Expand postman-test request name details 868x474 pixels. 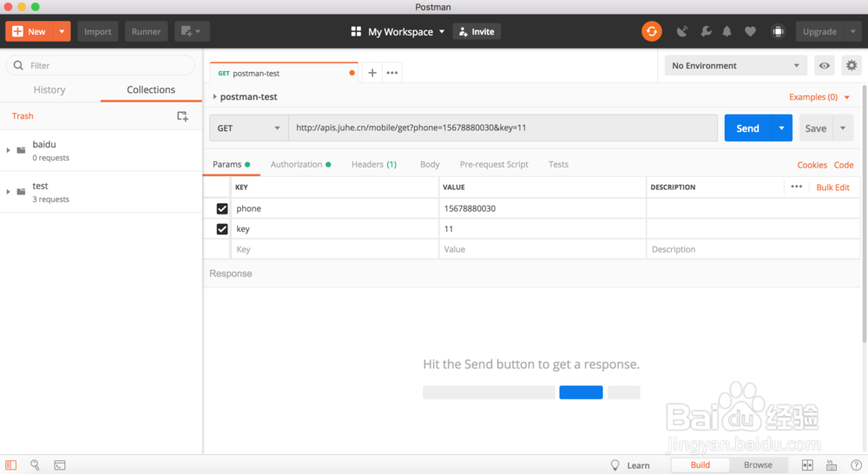pos(214,97)
